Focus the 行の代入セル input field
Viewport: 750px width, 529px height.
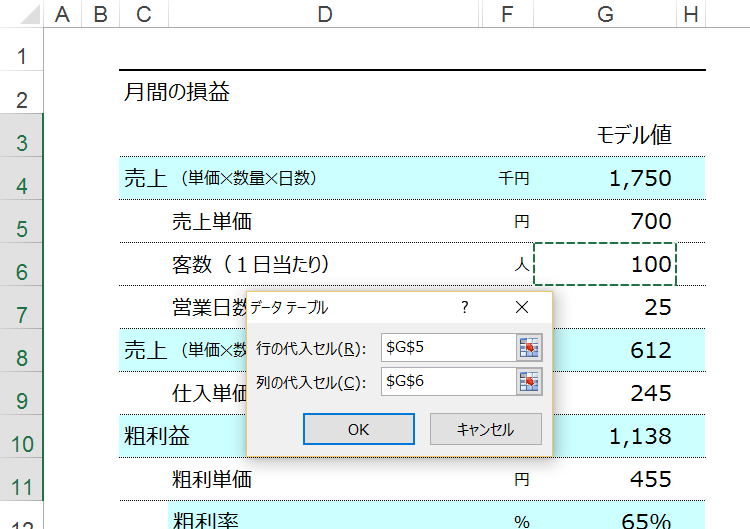(449, 347)
